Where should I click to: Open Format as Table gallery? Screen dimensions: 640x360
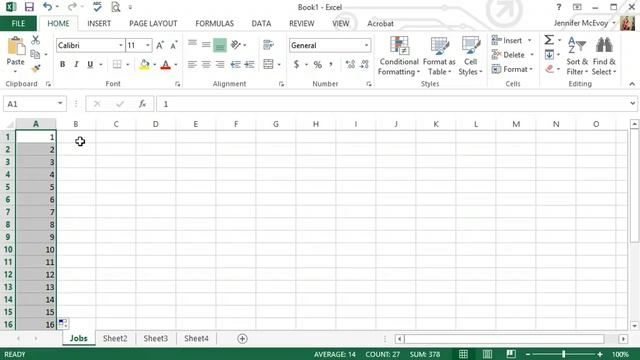(x=439, y=56)
